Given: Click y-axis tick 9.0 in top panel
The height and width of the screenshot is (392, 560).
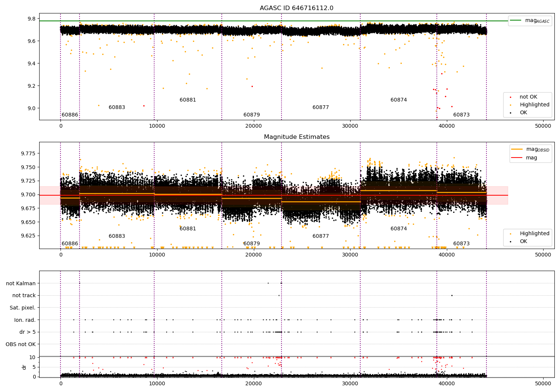Looking at the screenshot, I should pyautogui.click(x=32, y=108).
